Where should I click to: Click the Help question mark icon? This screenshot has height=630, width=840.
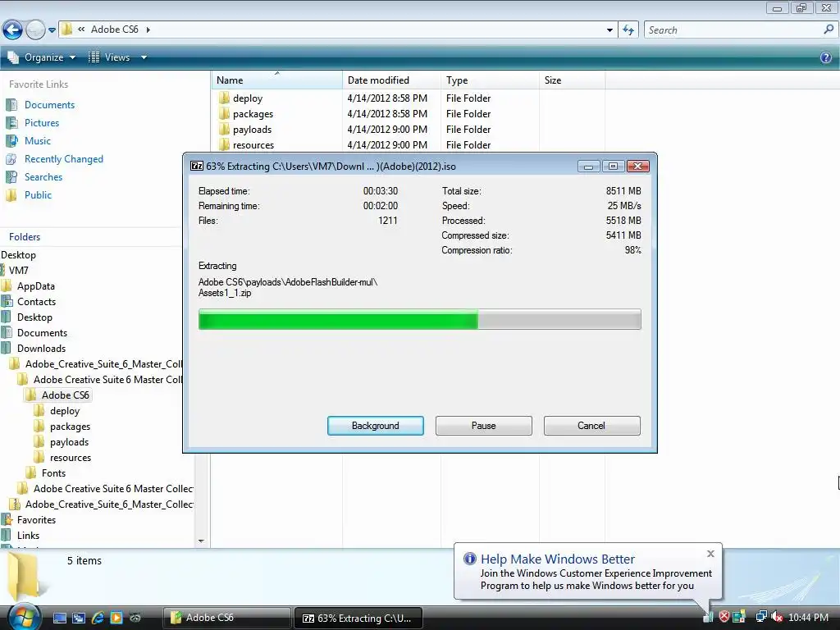pyautogui.click(x=826, y=57)
